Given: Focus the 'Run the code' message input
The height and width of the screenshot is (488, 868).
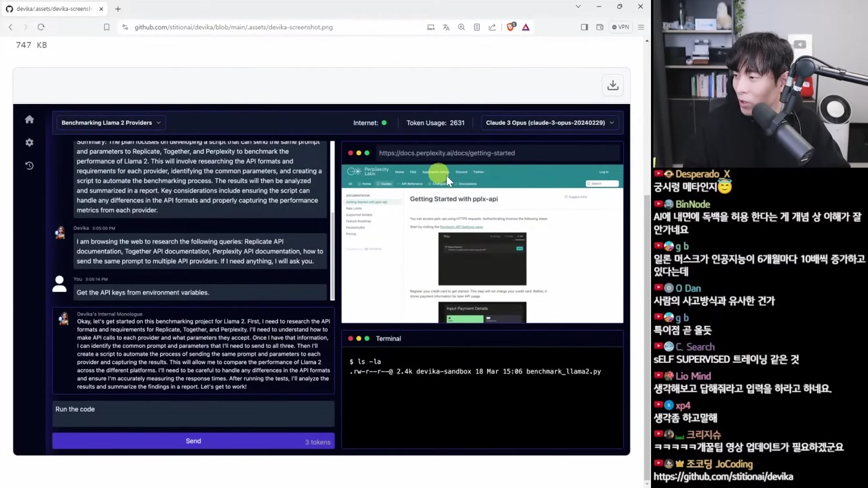Looking at the screenshot, I should click(193, 413).
